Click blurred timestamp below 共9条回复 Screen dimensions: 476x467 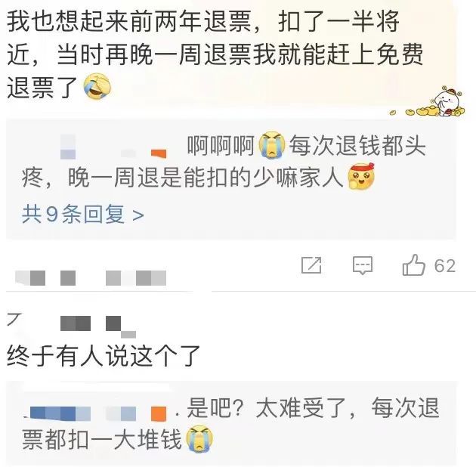pos(91,278)
